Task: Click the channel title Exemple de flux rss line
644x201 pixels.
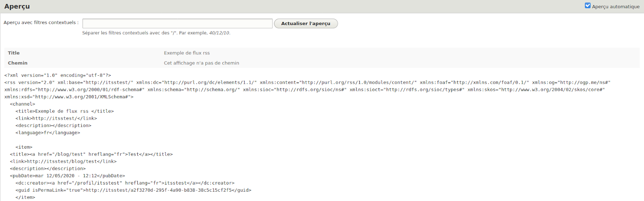Action: (64, 111)
